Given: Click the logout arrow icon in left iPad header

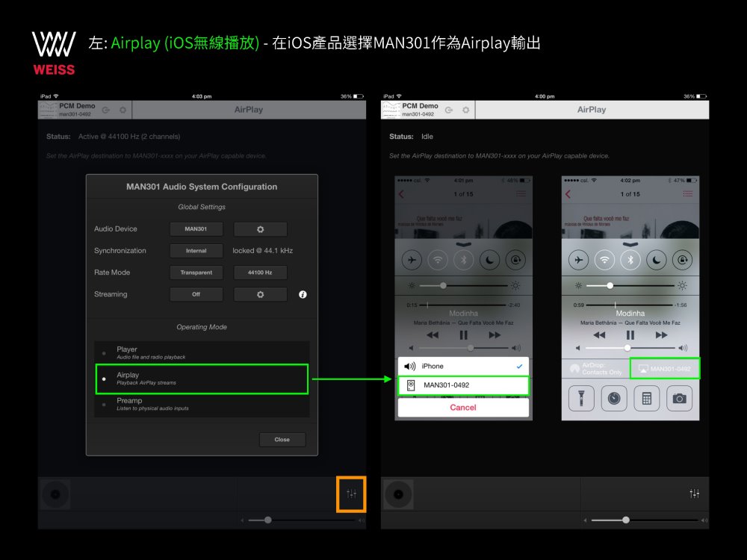Looking at the screenshot, I should click(106, 110).
